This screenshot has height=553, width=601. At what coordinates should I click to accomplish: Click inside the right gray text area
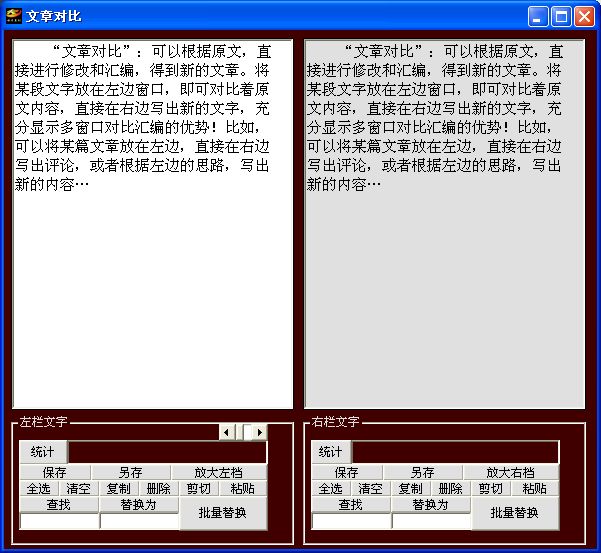tap(445, 224)
